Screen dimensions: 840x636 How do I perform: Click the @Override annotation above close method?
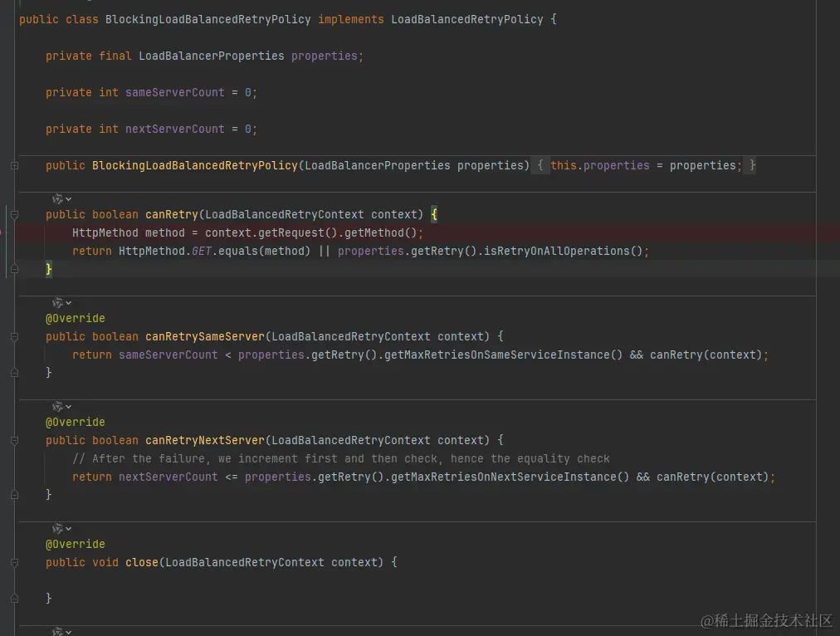[x=75, y=545]
